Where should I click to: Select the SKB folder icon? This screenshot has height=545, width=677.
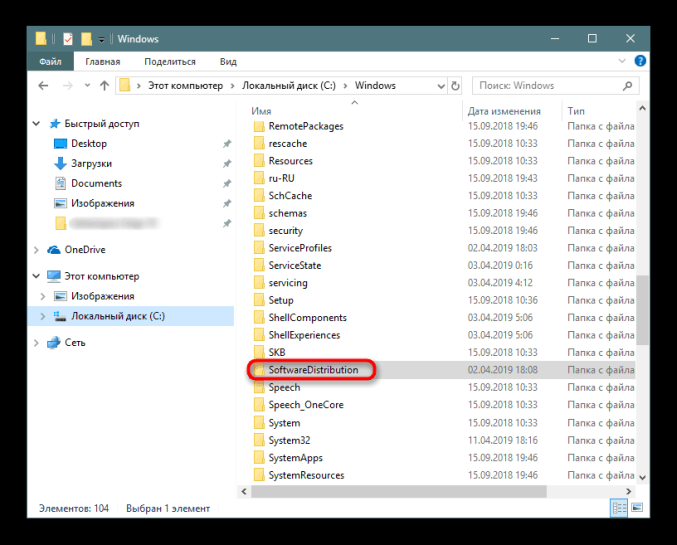[259, 352]
